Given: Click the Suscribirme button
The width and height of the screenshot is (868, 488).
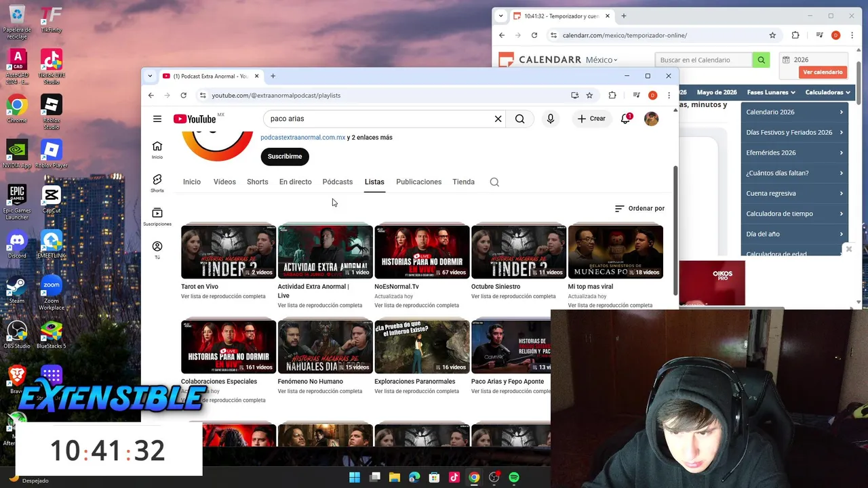Looking at the screenshot, I should click(x=285, y=157).
